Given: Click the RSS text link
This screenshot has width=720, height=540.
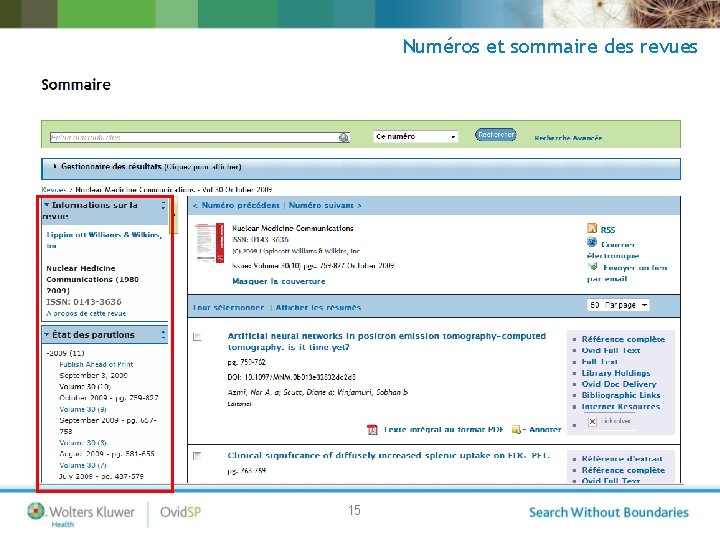Looking at the screenshot, I should tap(608, 230).
